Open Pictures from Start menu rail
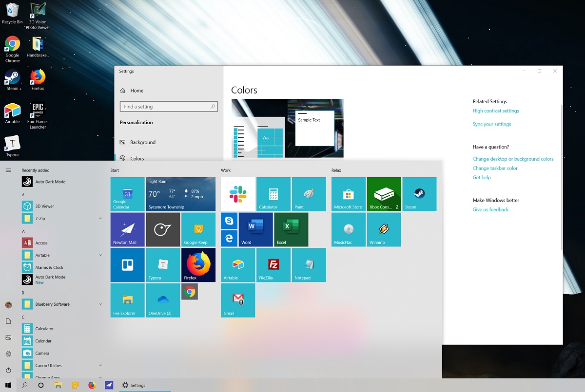This screenshot has width=585, height=392. (x=8, y=337)
